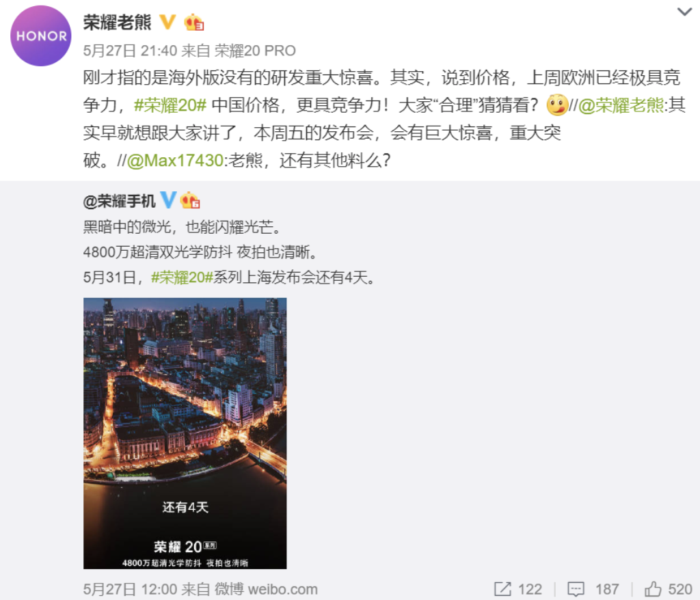700x600 pixels.
Task: Click the yellow V verified badge
Action: pyautogui.click(x=167, y=21)
